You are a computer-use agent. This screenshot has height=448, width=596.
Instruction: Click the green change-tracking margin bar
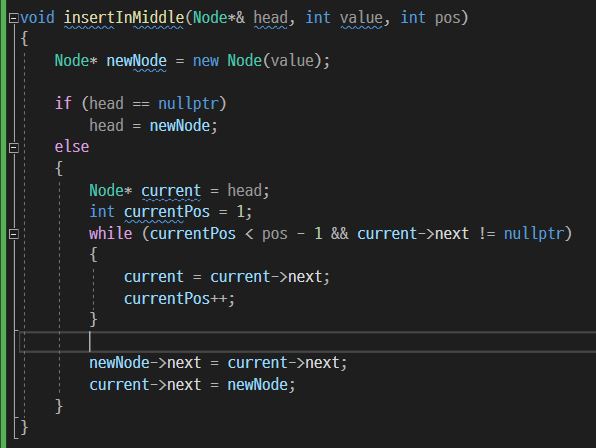point(3,224)
